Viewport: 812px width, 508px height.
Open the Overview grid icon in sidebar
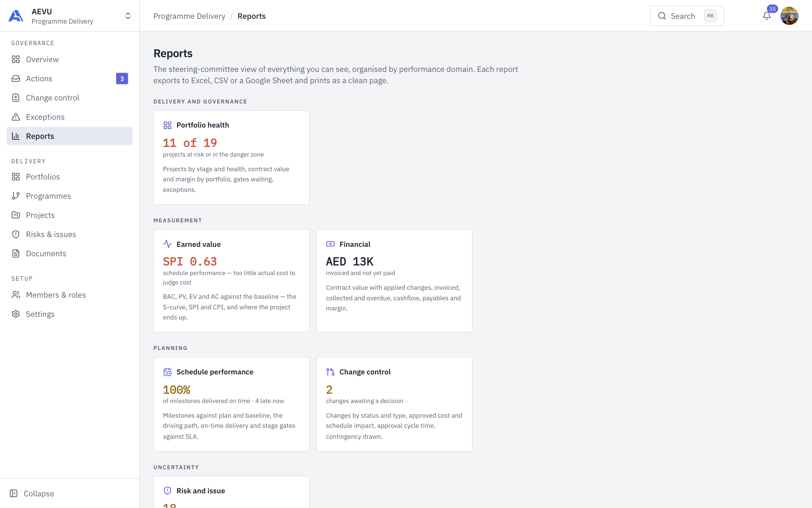point(16,59)
